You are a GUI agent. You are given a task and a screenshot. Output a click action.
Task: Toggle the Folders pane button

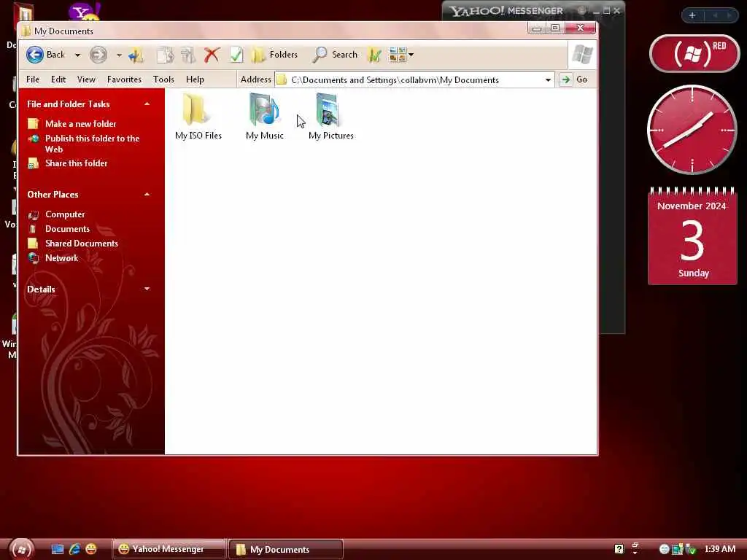pyautogui.click(x=274, y=55)
